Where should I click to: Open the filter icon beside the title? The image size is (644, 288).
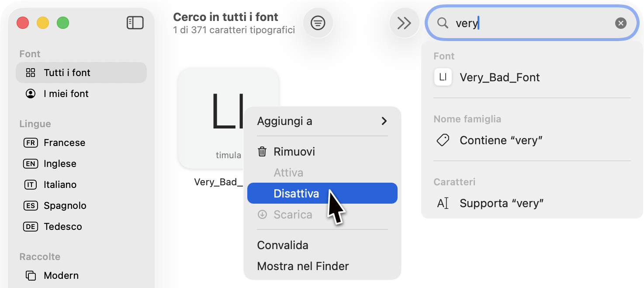coord(318,23)
